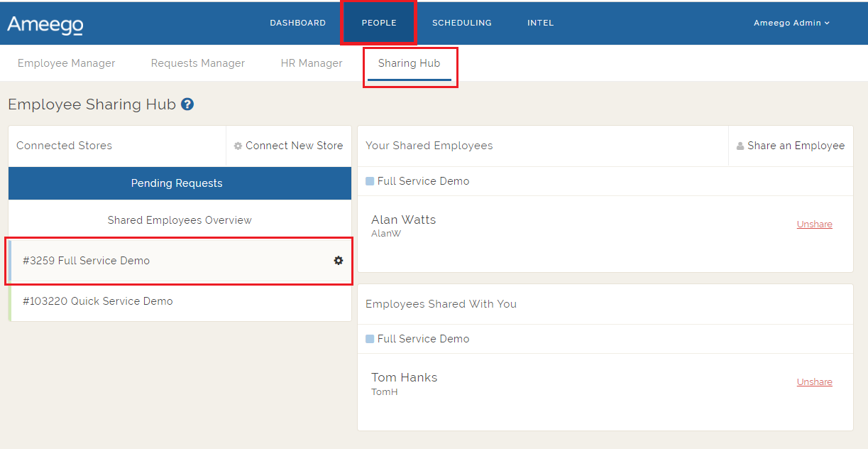Click the gear icon beside Connect New Store
Viewport: 868px width, 449px height.
pos(238,145)
